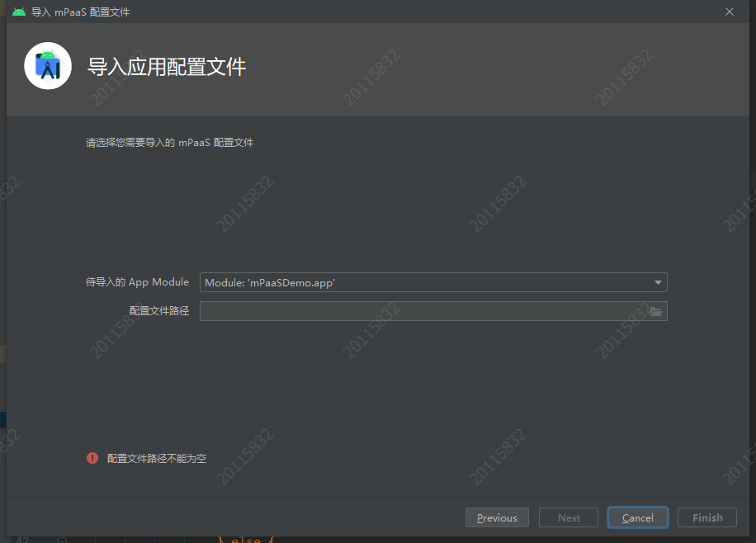
Task: Click the window title 导入 mPaaS 配置文件
Action: [x=81, y=12]
